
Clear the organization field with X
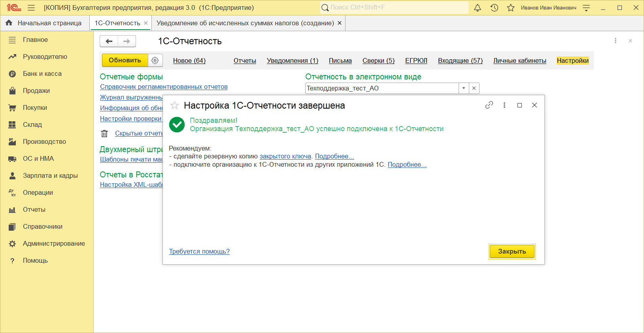(x=474, y=88)
